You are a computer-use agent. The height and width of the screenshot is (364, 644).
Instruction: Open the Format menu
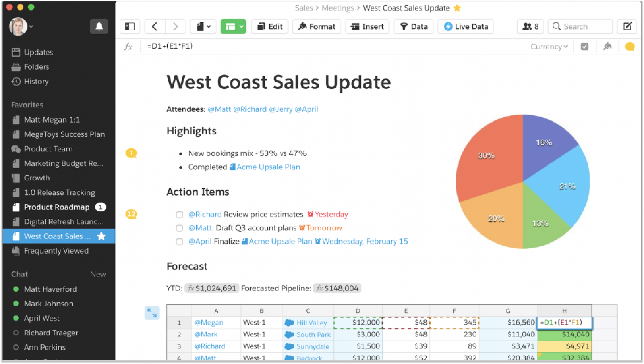coord(317,27)
